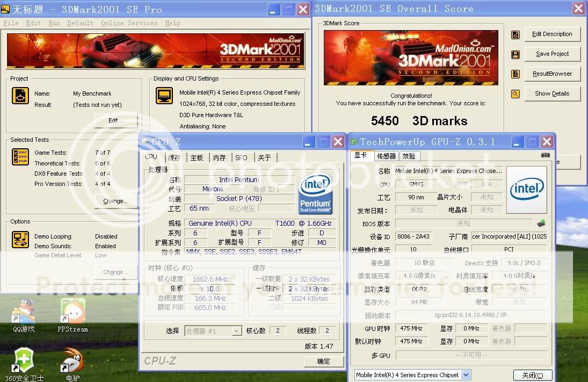Image resolution: width=588 pixels, height=382 pixels.
Task: Click the Project icon in 3DMark2001 window
Action: point(20,95)
